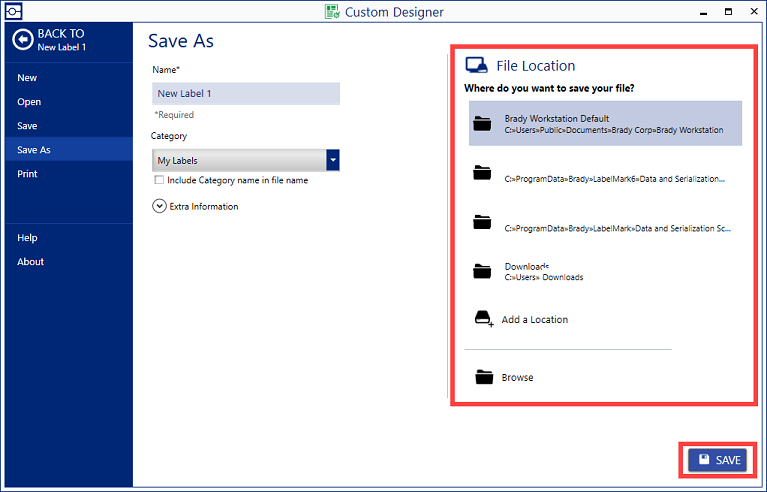Screen dimensions: 767x492
Task: Click the Custom Designer title icon
Action: pyautogui.click(x=333, y=12)
